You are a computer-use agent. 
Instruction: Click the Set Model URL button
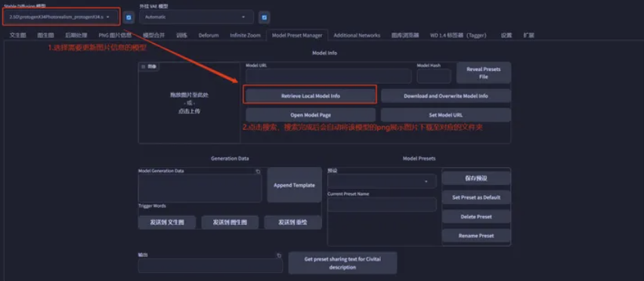pos(446,115)
